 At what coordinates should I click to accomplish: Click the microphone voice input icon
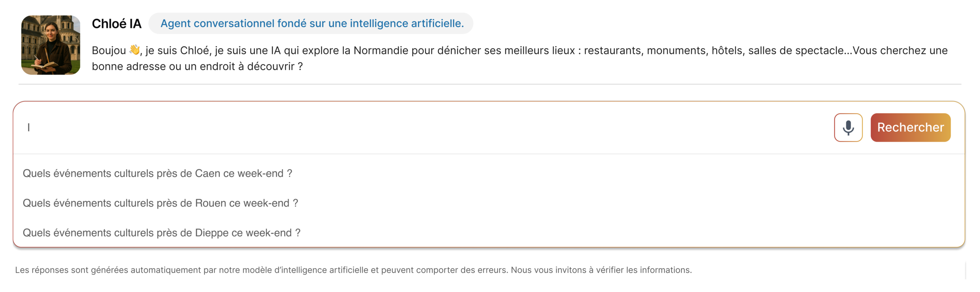tap(848, 127)
